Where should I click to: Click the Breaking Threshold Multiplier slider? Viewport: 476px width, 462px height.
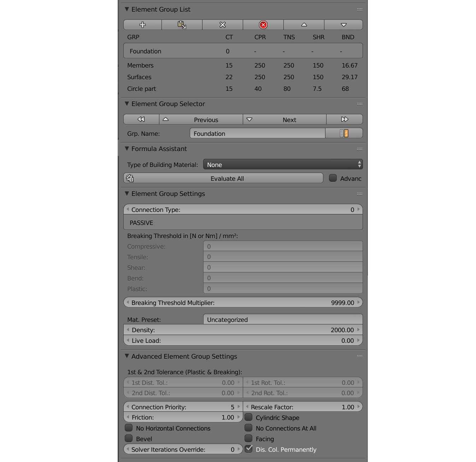pos(243,302)
